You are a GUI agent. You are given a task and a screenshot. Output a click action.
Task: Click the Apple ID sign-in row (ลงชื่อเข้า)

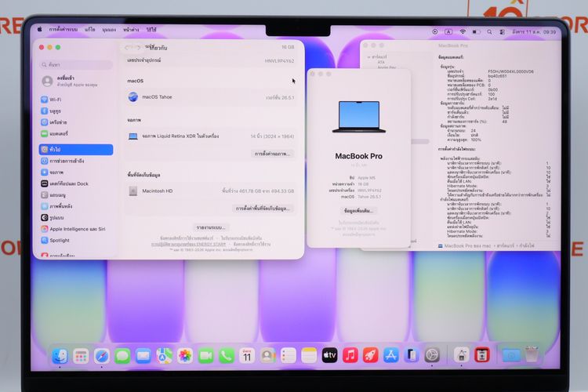click(x=76, y=81)
